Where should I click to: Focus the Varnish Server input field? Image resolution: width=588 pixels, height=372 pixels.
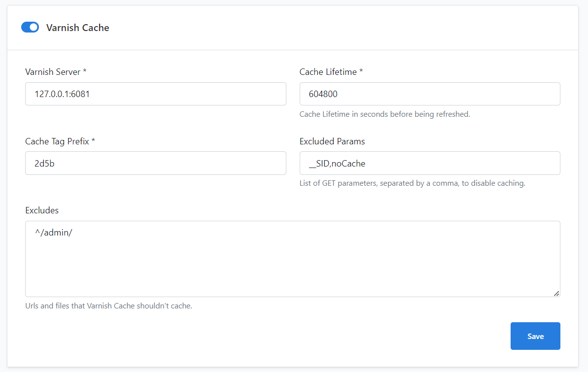[x=156, y=94]
